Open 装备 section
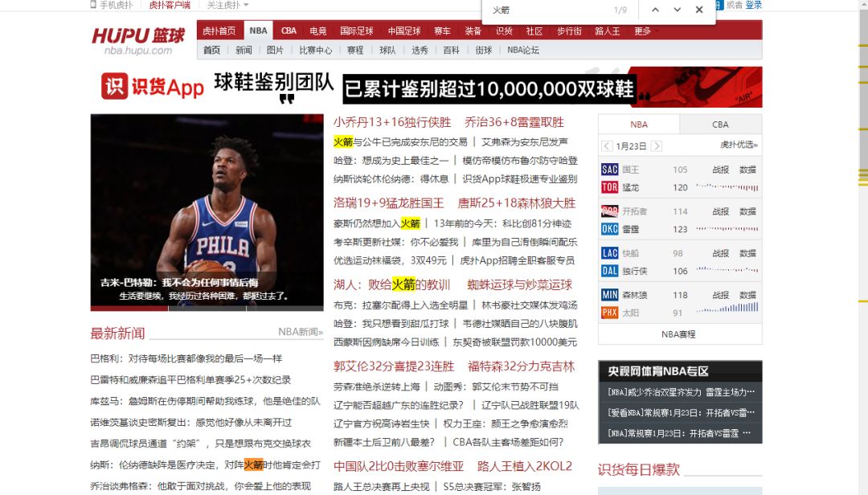868x495 pixels. tap(473, 31)
